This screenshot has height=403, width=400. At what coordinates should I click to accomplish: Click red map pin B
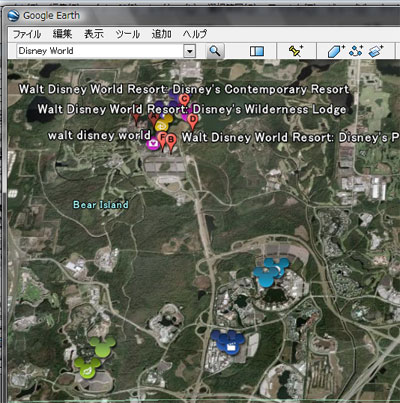(171, 143)
